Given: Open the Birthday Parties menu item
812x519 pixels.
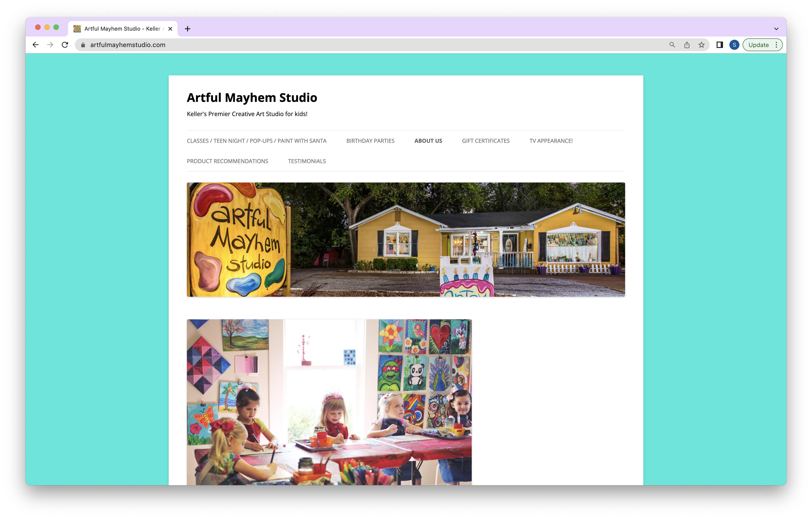Looking at the screenshot, I should [x=370, y=141].
